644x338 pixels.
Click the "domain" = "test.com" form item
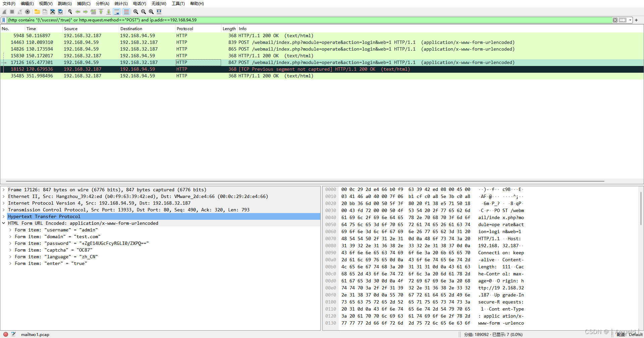point(57,237)
